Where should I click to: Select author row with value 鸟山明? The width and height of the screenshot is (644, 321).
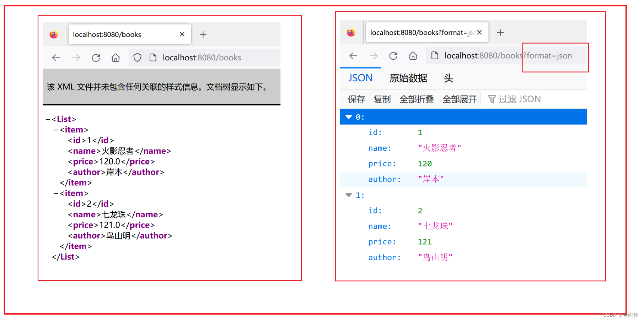(463, 257)
